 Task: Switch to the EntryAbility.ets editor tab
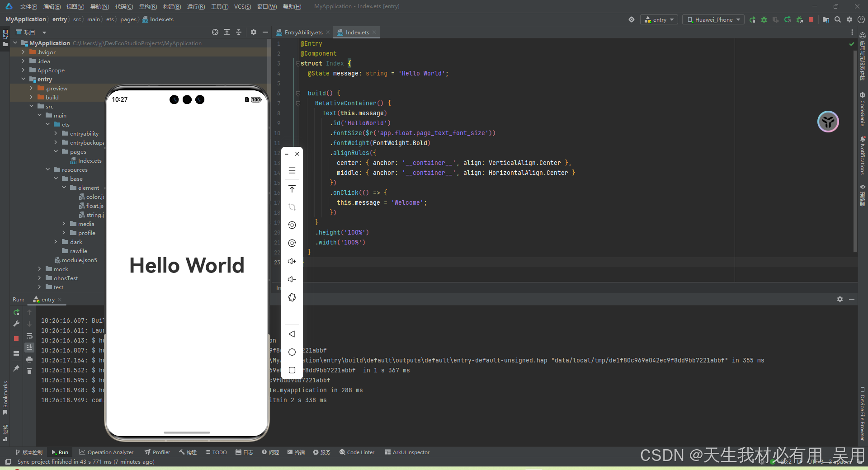coord(303,32)
